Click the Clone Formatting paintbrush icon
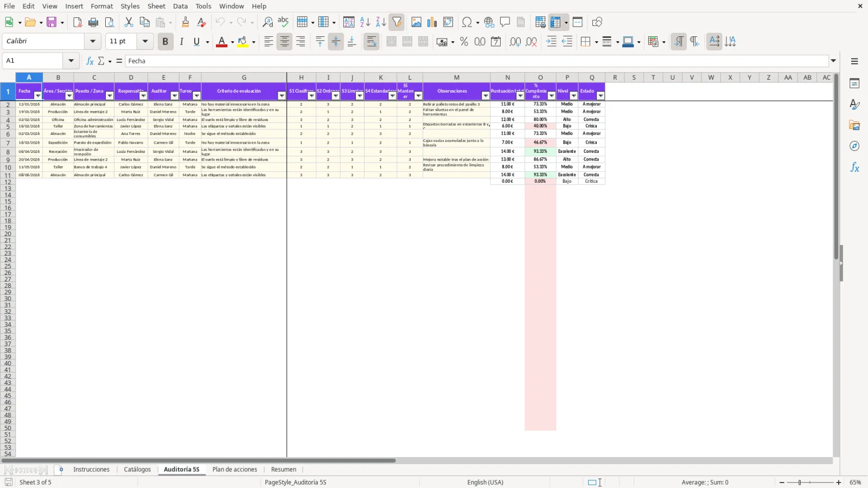 186,22
